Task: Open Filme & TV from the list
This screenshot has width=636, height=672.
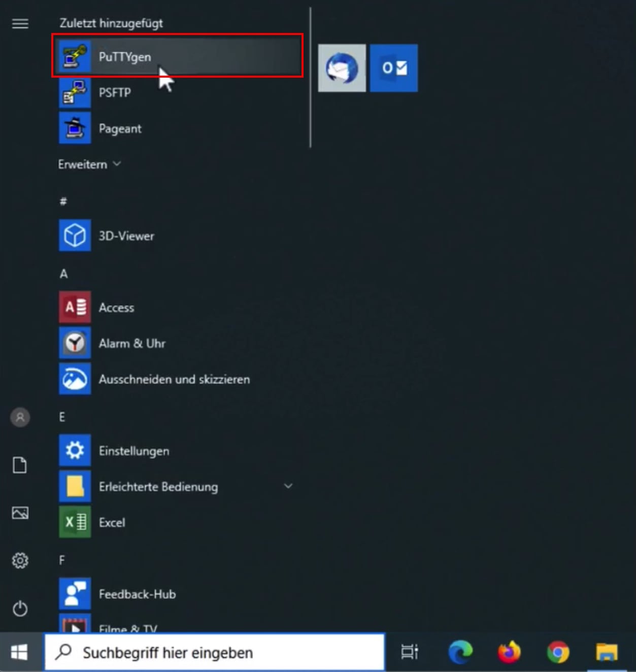Action: point(128,628)
